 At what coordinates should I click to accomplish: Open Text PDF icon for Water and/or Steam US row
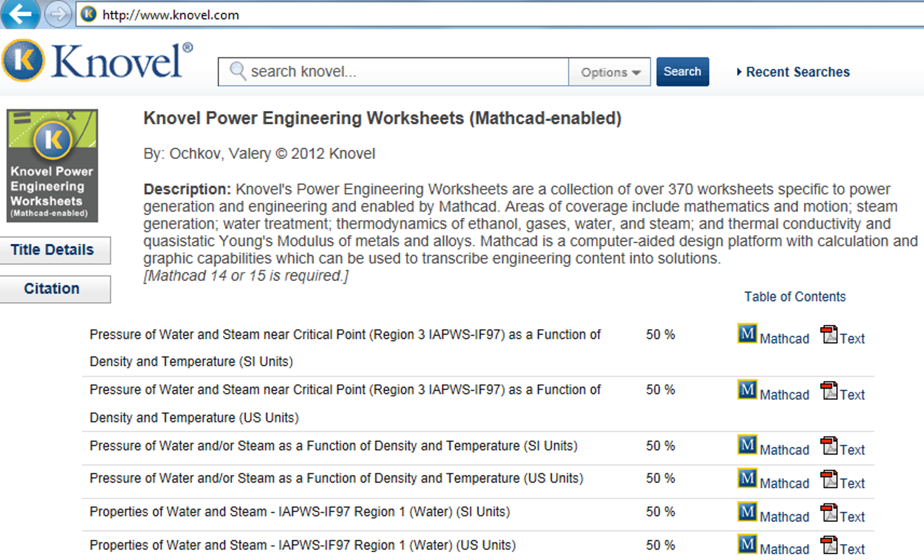tap(829, 480)
